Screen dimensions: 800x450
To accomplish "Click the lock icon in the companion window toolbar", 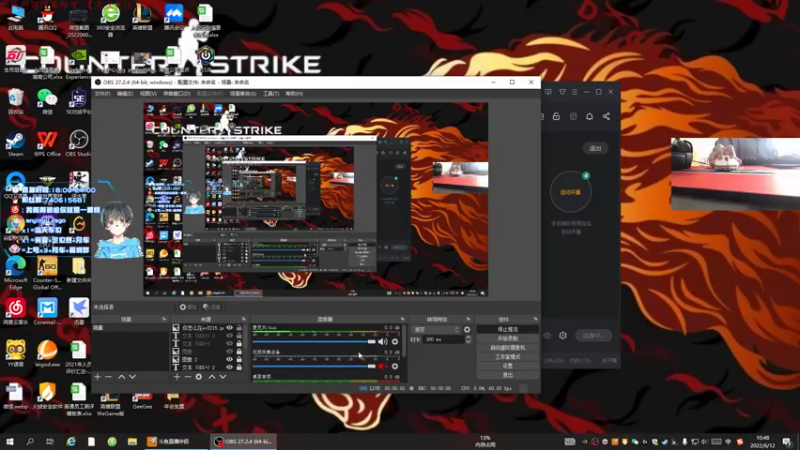I will pos(556,116).
